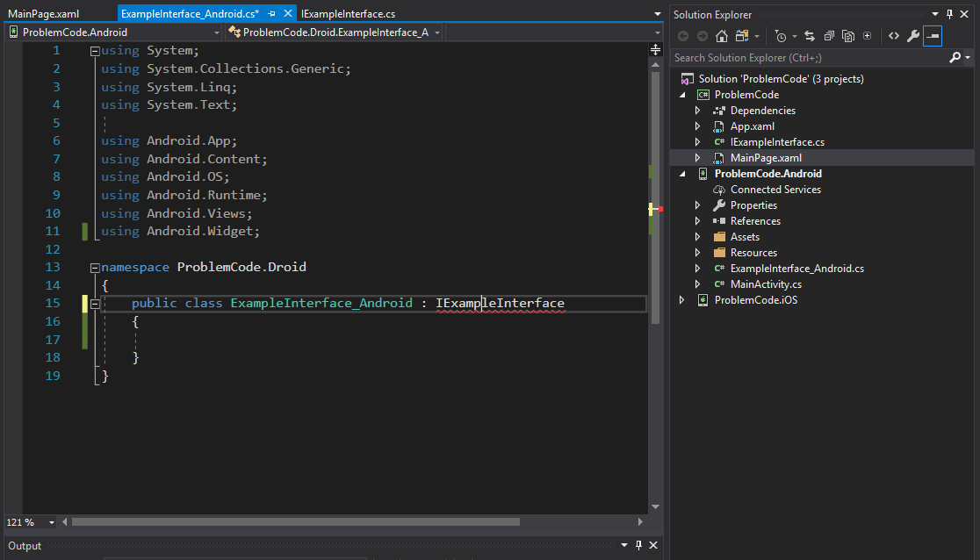Toggle Show All Files in Solution Explorer
The image size is (980, 560).
(x=848, y=36)
